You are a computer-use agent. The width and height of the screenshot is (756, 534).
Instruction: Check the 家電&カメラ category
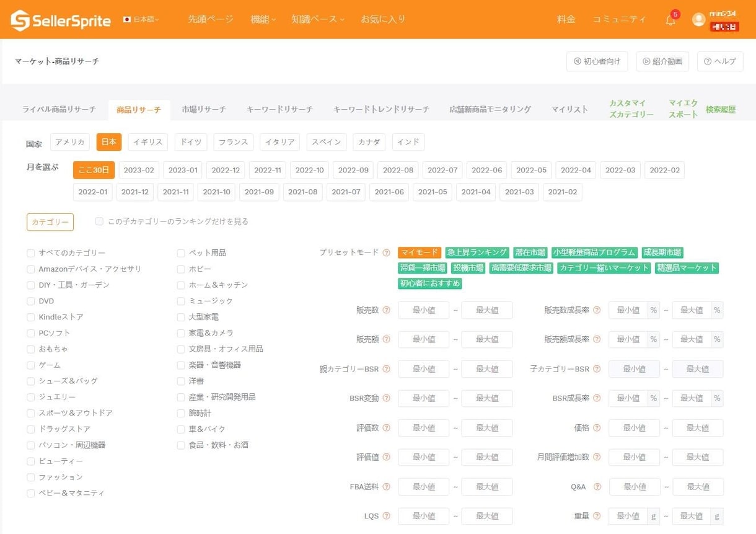181,333
